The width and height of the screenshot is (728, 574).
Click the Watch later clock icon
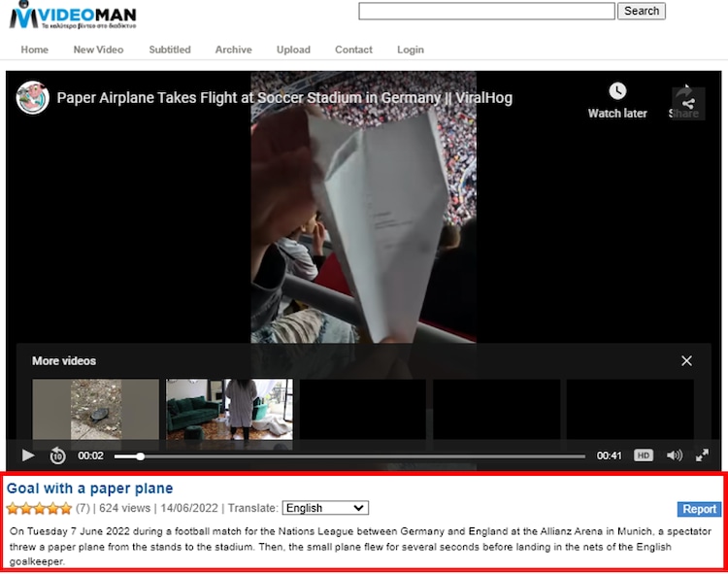click(617, 91)
